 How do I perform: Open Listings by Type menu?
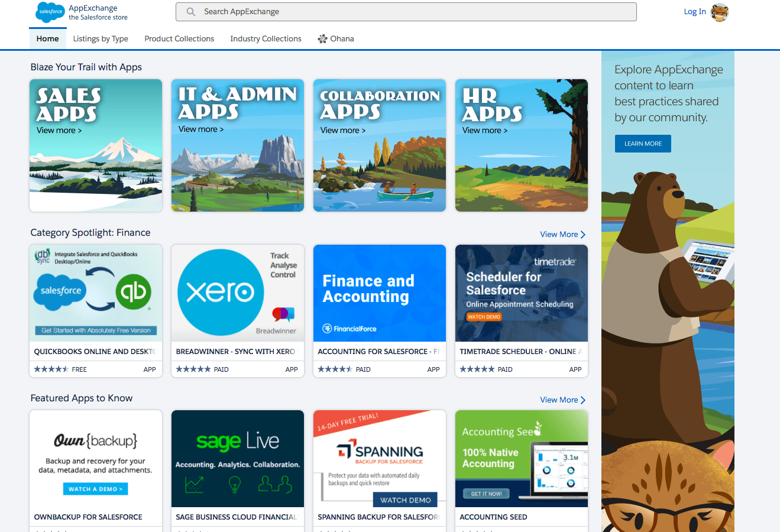(x=101, y=39)
